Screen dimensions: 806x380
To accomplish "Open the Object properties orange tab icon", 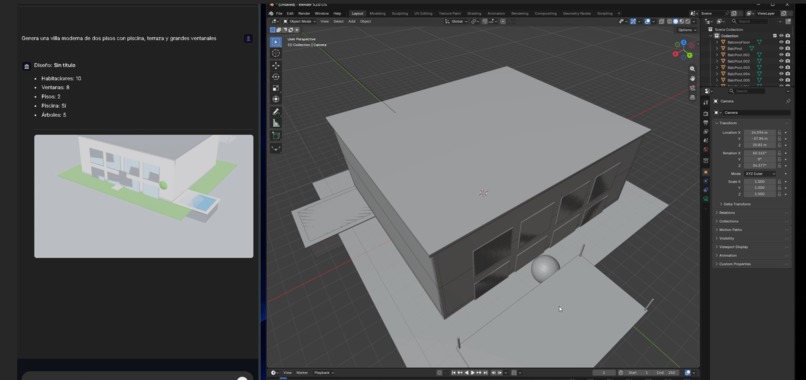I will [706, 172].
